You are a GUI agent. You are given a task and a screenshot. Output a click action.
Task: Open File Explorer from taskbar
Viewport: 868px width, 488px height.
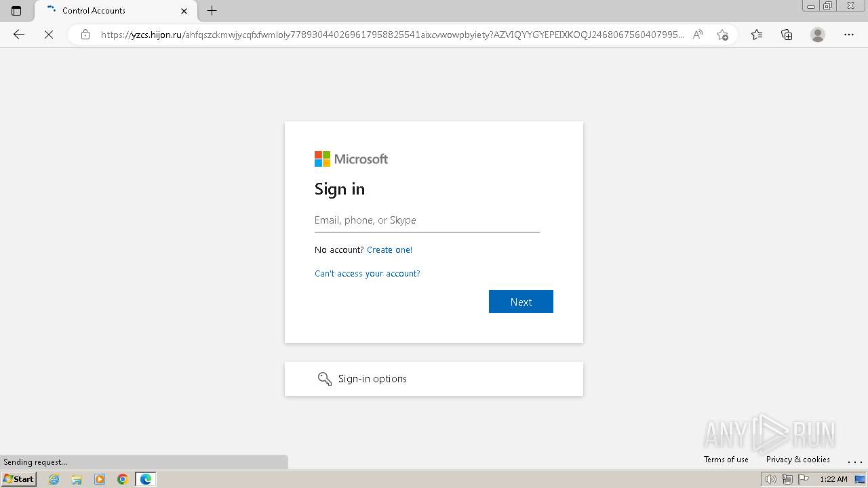pos(77,479)
